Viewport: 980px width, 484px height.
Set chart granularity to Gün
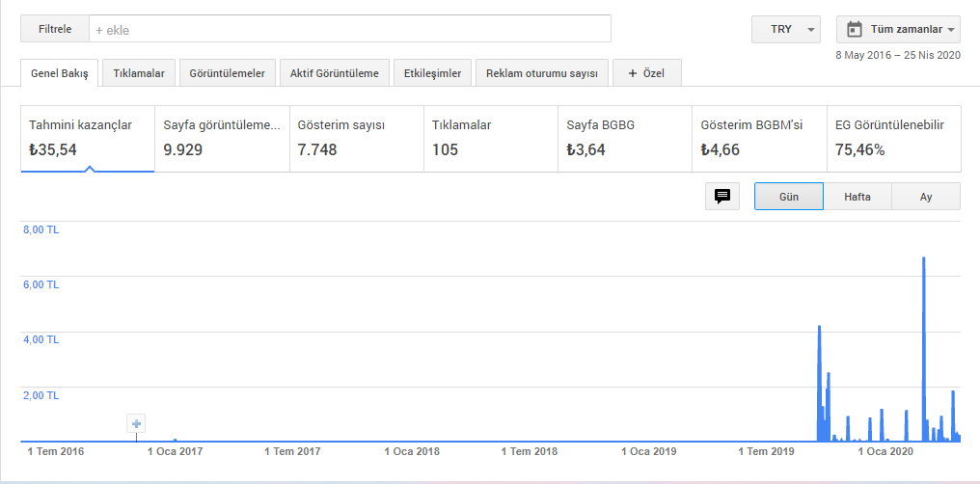(x=789, y=196)
